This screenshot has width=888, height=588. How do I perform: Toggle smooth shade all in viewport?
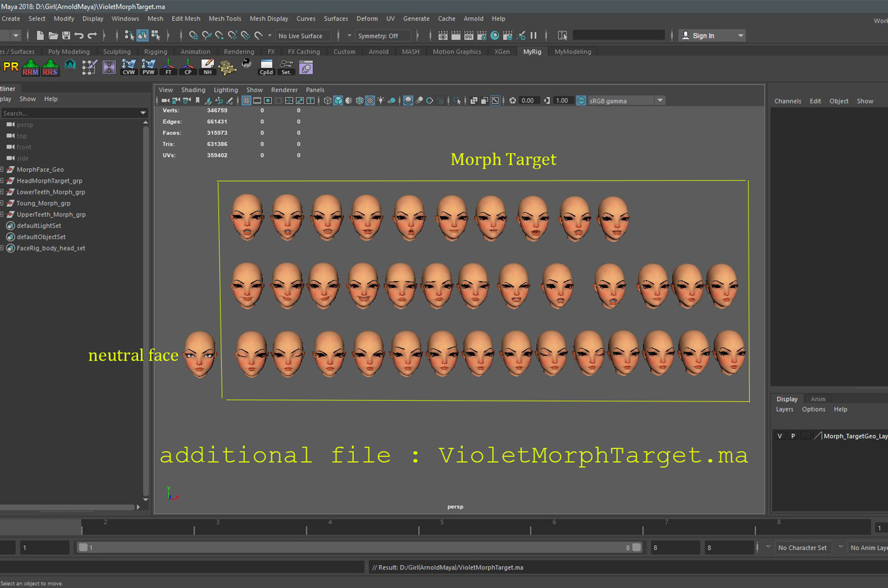338,100
